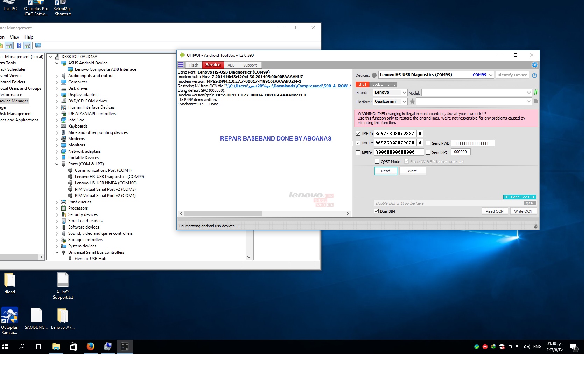Open the Brand dropdown showing Lenovo

(404, 93)
